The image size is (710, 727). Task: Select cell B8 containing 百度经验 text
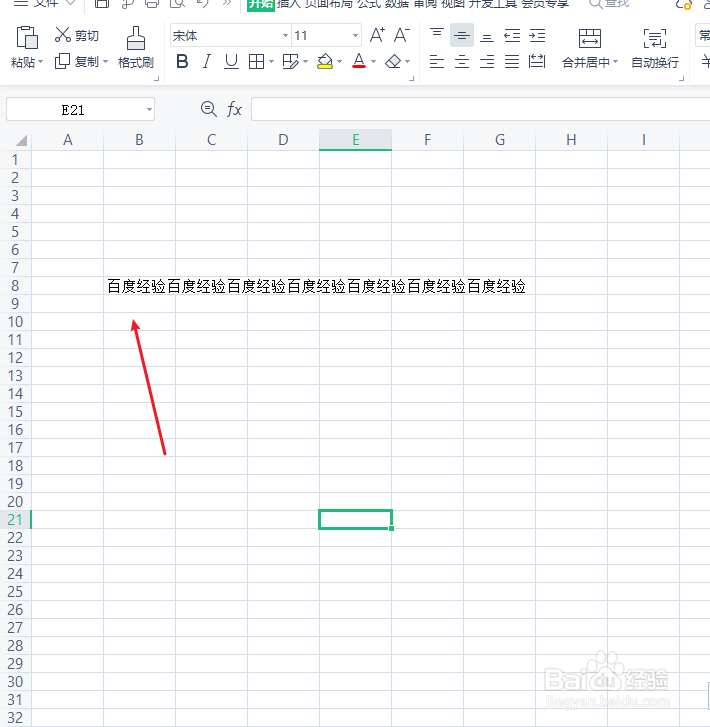click(x=139, y=286)
